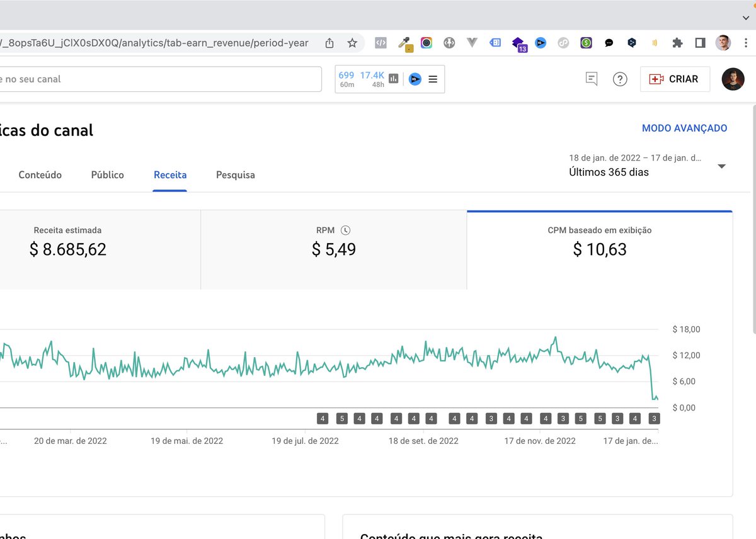Open the black chat bubble extension

[609, 43]
